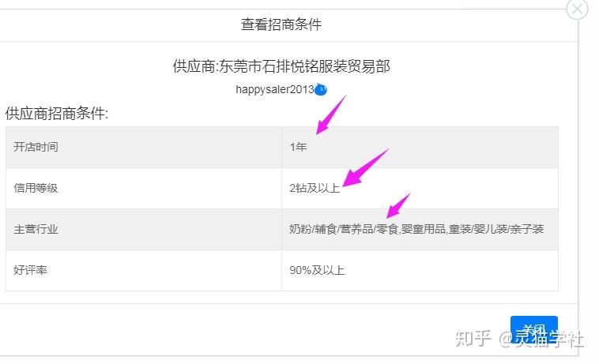Screen dimensions: 599x364
Task: Select the 信用等级 row label
Action: pyautogui.click(x=36, y=188)
